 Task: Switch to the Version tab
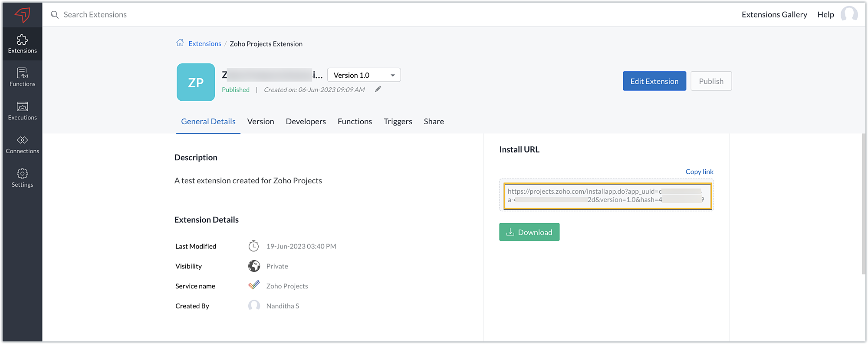tap(260, 122)
